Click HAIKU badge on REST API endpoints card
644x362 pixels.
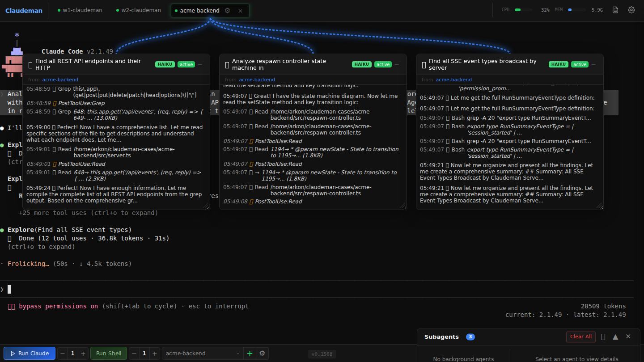[165, 64]
